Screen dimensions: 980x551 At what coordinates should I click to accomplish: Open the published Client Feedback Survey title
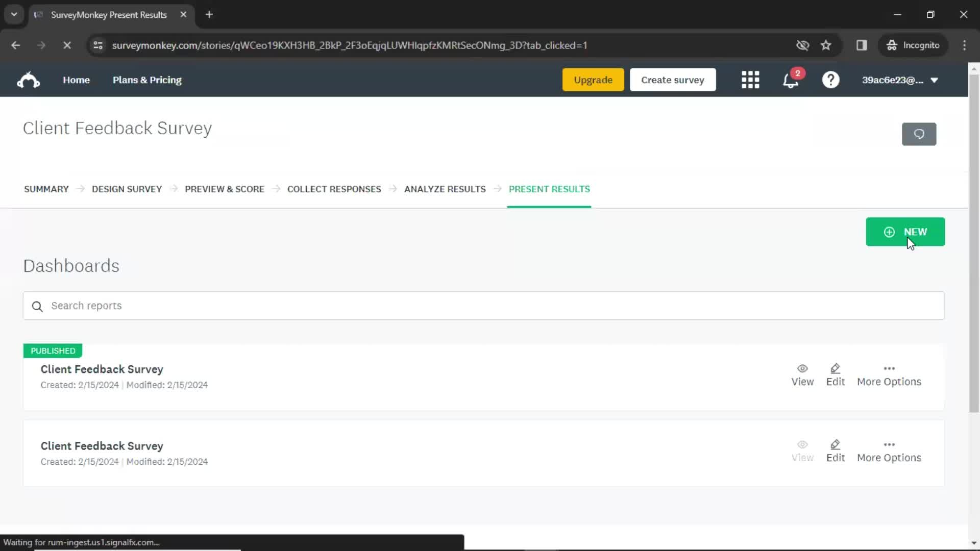(x=102, y=369)
